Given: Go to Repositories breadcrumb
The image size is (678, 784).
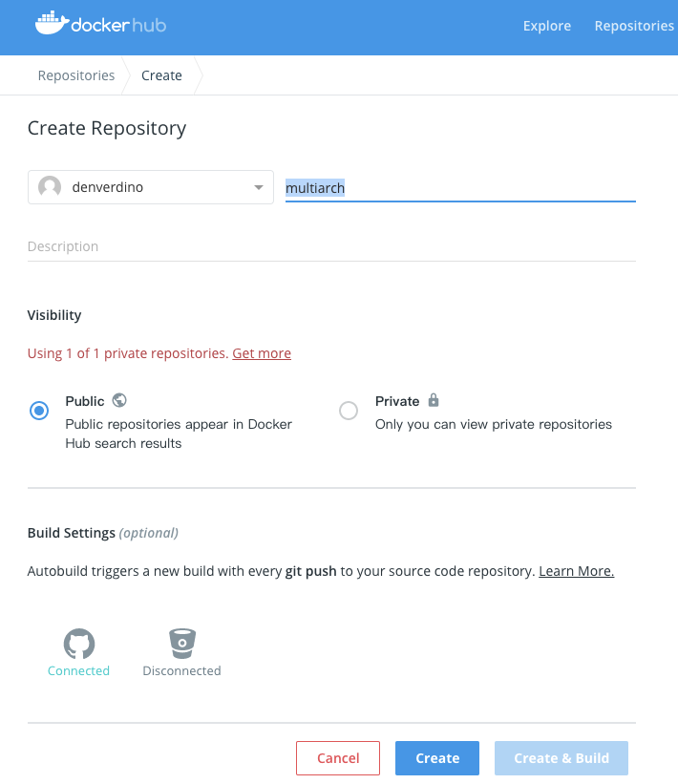Looking at the screenshot, I should coord(76,75).
